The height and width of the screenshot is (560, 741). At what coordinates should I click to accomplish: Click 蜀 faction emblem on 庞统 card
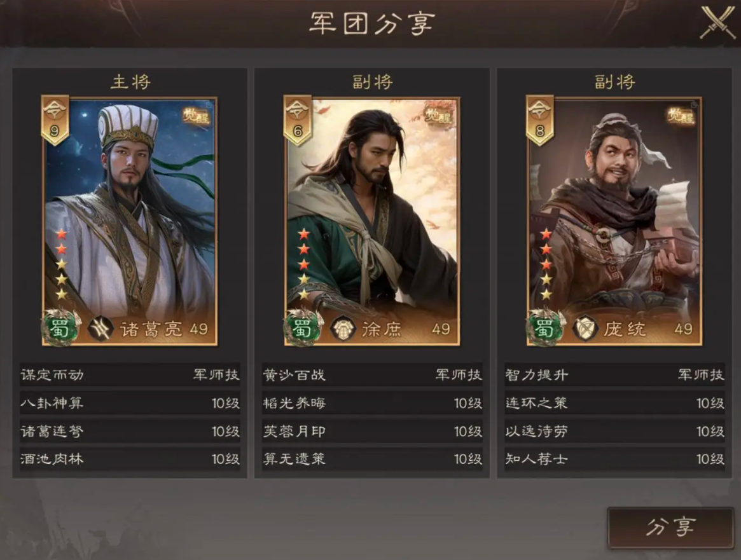click(x=545, y=327)
